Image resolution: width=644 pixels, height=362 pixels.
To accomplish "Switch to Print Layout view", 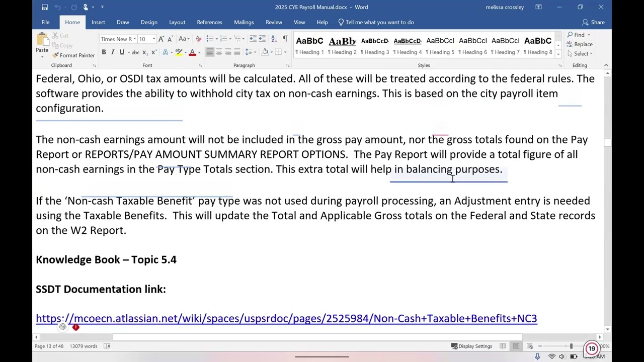I will click(x=516, y=346).
